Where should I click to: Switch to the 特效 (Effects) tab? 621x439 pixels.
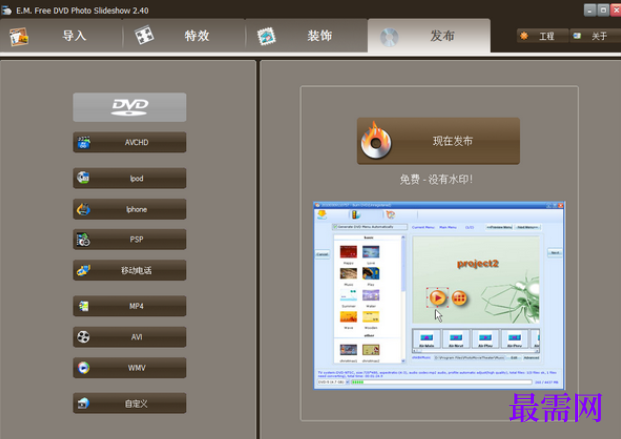click(x=184, y=36)
